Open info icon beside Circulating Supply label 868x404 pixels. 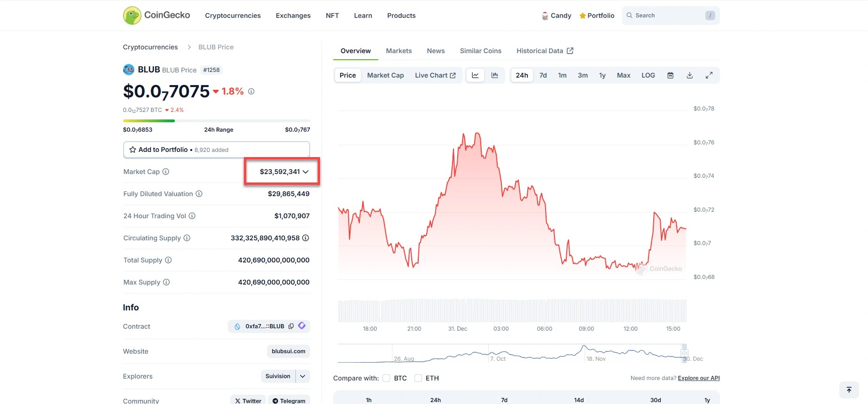tap(187, 238)
